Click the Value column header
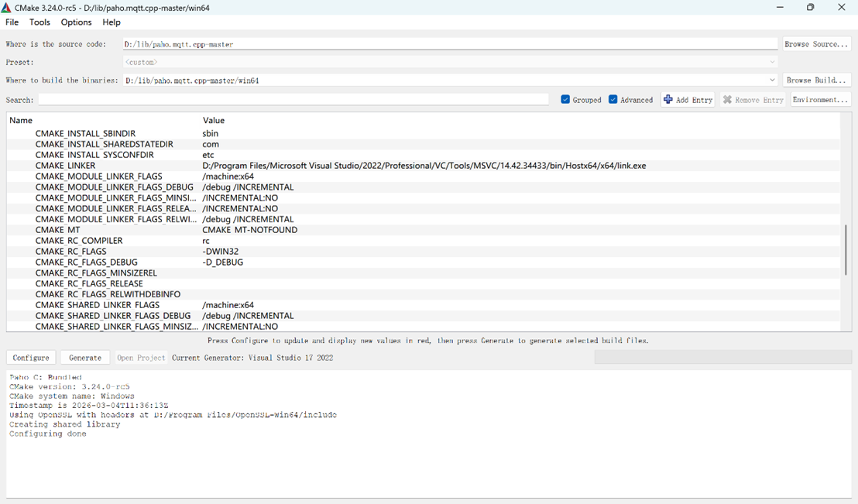This screenshot has width=858, height=504. coord(214,121)
